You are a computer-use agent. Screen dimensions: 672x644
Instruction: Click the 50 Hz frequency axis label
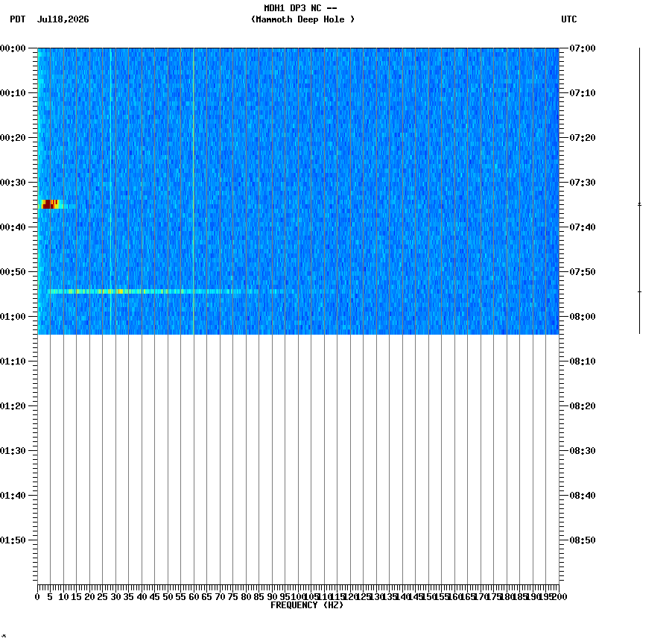pyautogui.click(x=168, y=596)
